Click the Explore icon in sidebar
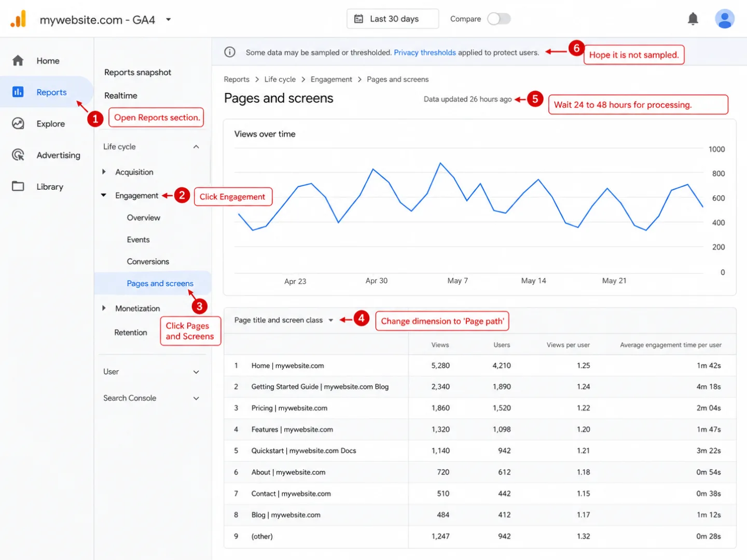This screenshot has width=747, height=560. [x=18, y=123]
